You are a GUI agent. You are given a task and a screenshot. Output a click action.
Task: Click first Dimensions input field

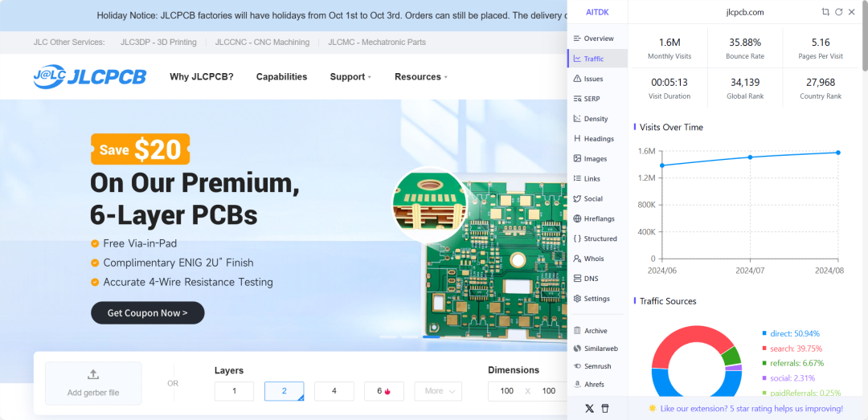[x=506, y=390]
